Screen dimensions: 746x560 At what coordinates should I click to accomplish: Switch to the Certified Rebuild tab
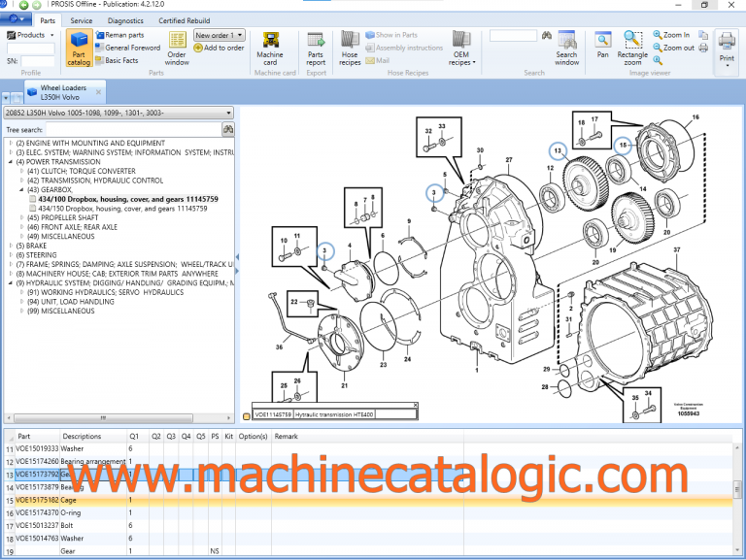(185, 20)
